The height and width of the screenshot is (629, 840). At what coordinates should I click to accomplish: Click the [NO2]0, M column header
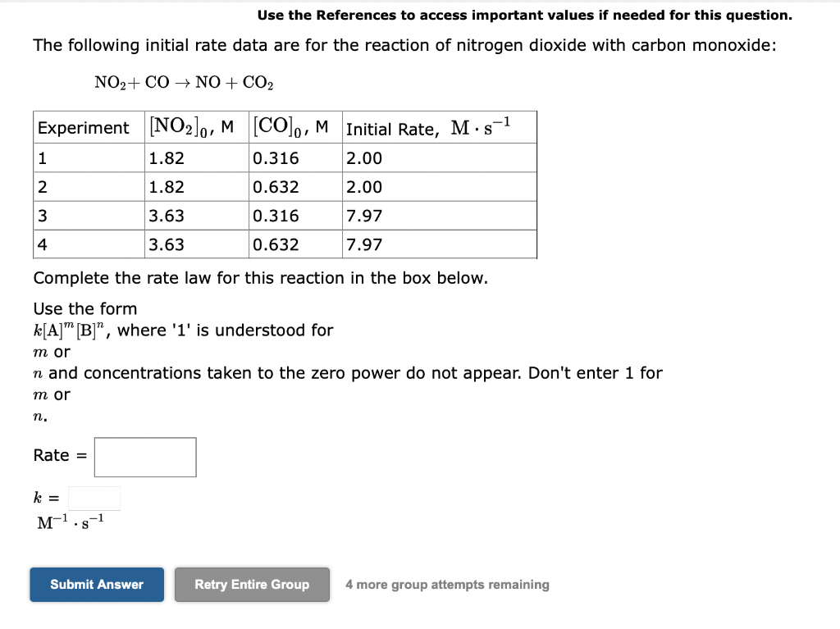click(x=191, y=128)
